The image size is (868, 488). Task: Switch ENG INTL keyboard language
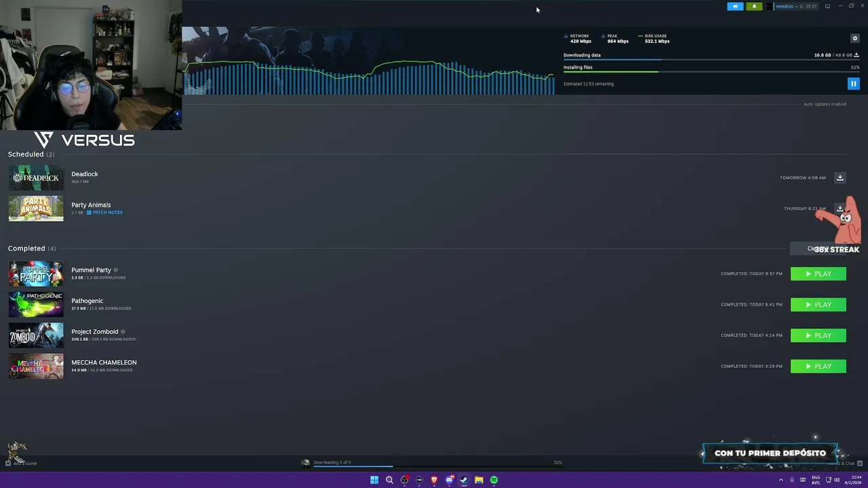click(816, 480)
